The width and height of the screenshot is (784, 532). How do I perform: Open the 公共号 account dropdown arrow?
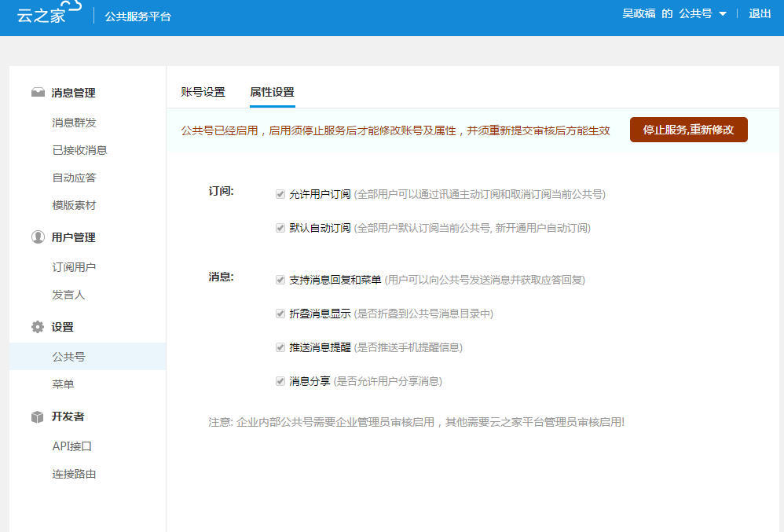tap(722, 14)
